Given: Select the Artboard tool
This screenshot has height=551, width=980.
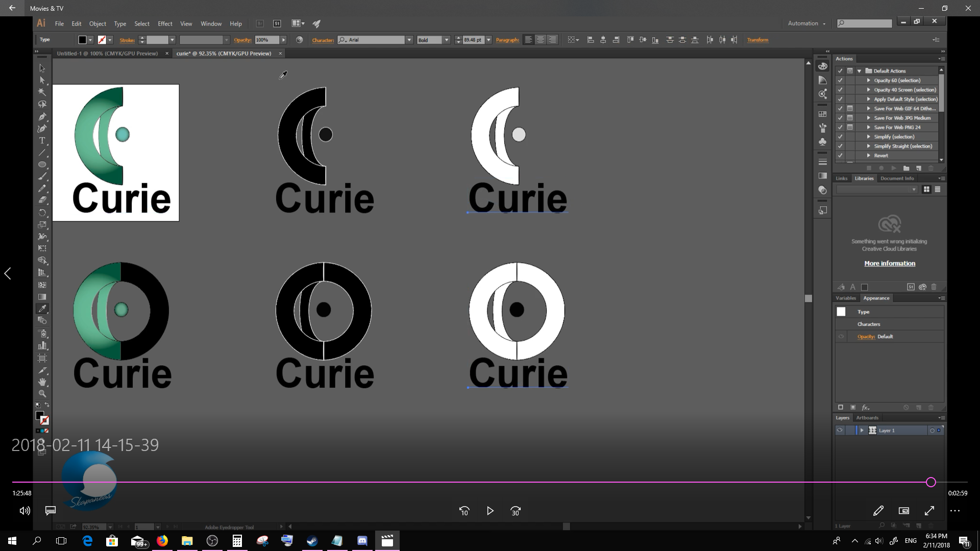Looking at the screenshot, I should click(42, 358).
